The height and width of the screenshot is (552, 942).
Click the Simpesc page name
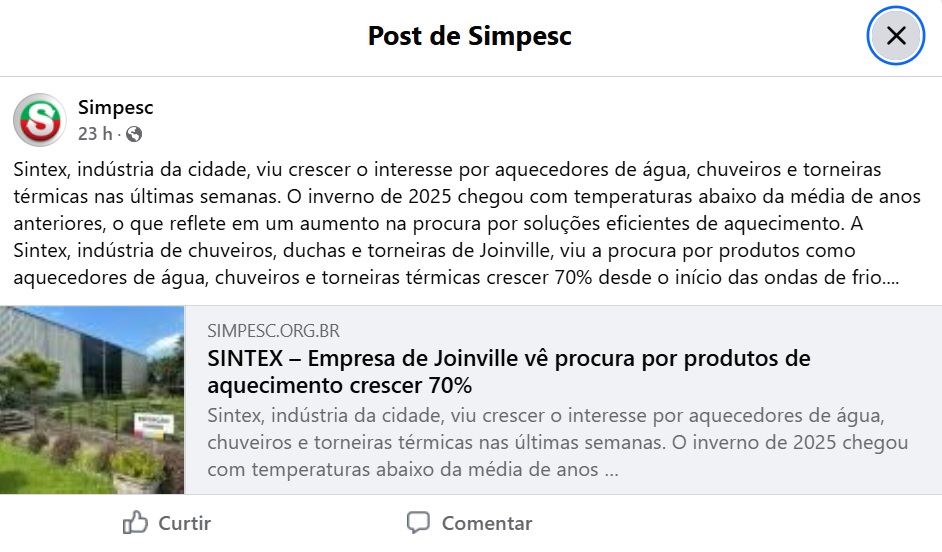(x=115, y=107)
